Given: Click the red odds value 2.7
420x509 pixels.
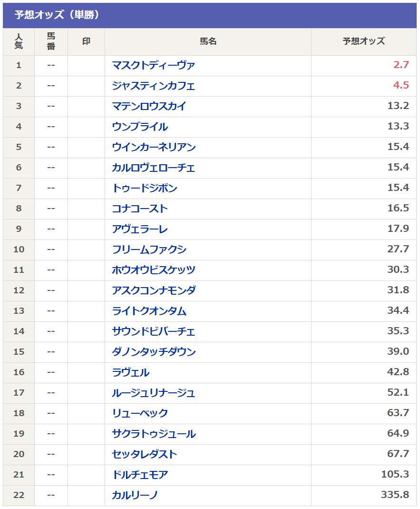Looking at the screenshot, I should click(x=401, y=65).
